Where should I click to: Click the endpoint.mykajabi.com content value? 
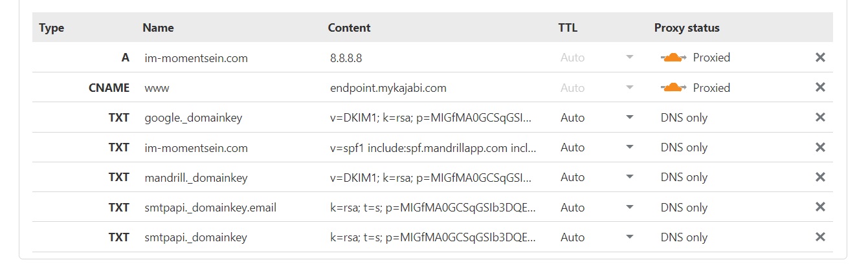pos(388,87)
